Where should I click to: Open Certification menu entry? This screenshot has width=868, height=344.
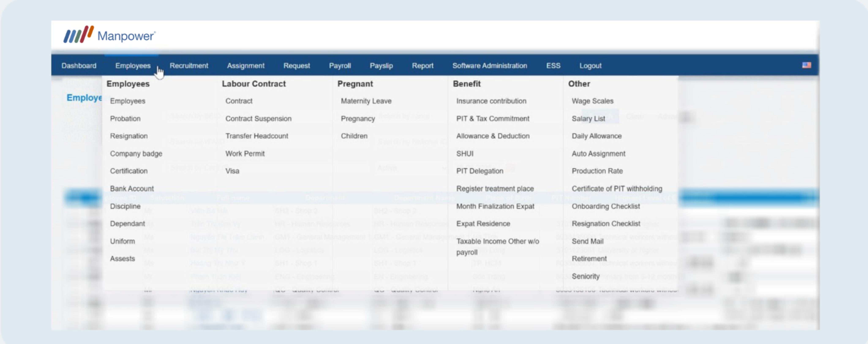tap(129, 171)
